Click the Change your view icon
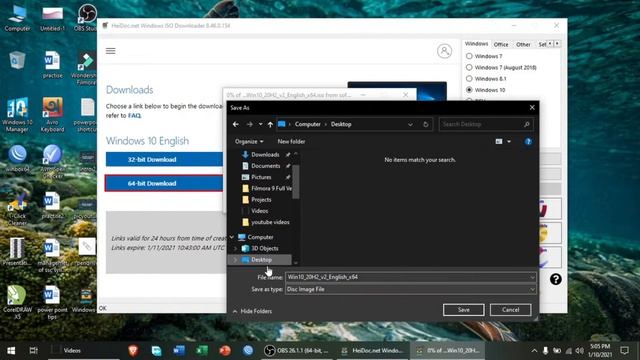Screen dimensions: 640x360 [499, 141]
